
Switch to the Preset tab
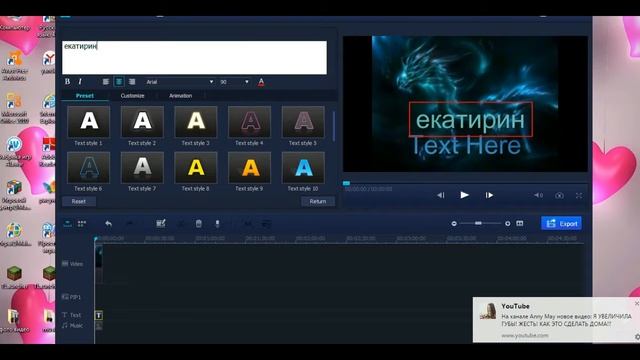[85, 96]
